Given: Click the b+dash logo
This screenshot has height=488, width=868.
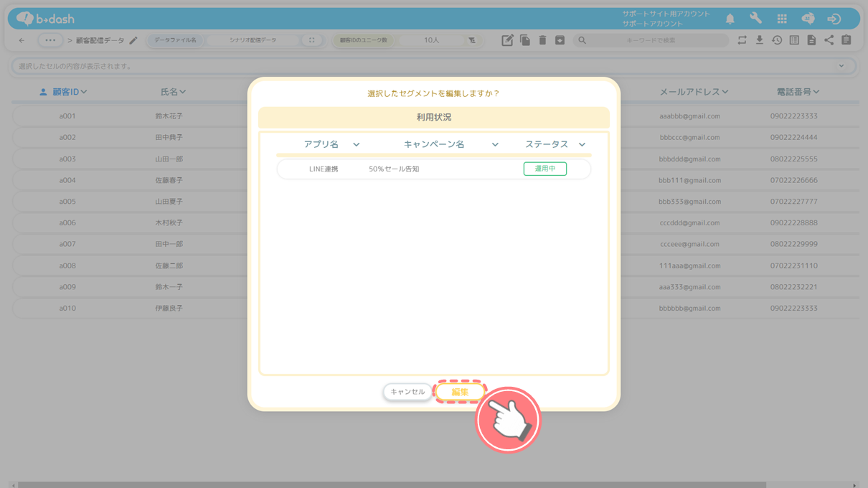Looking at the screenshot, I should 45,19.
